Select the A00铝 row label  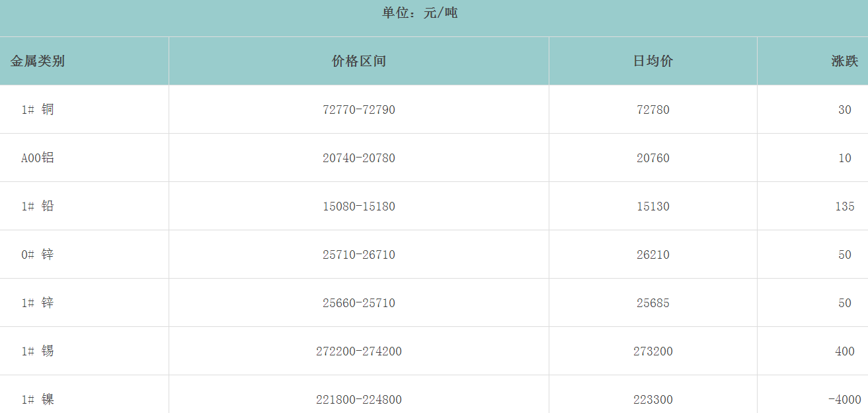pos(38,158)
